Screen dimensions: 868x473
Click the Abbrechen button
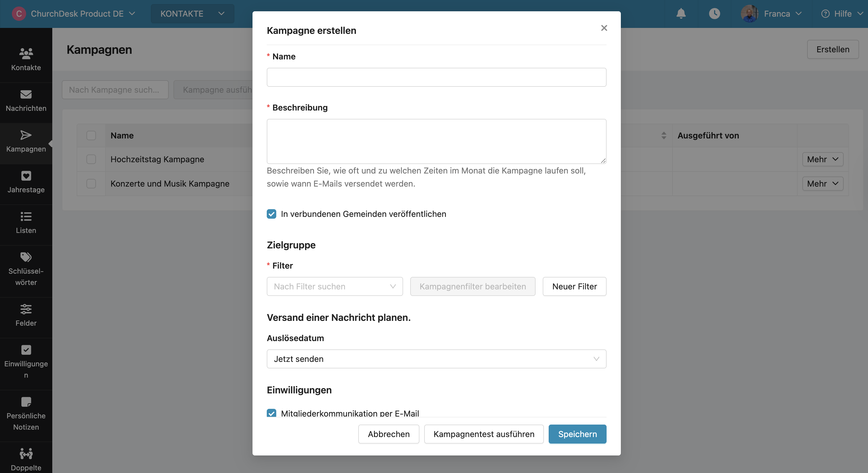(x=389, y=434)
